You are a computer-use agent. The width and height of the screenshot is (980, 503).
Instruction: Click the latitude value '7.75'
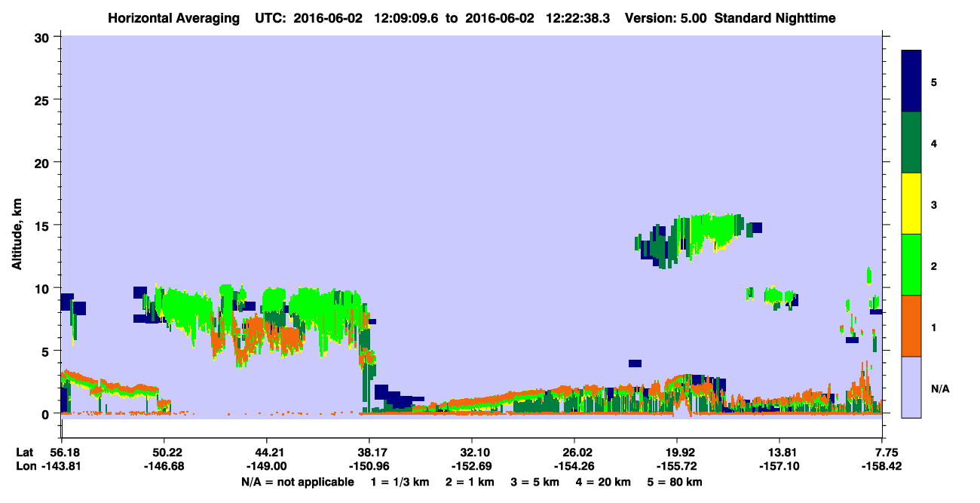point(886,452)
